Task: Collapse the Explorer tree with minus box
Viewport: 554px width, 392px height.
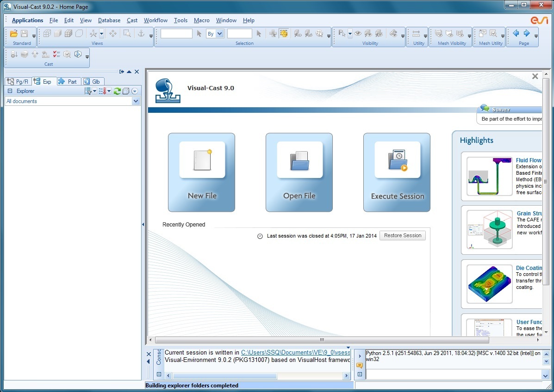Action: point(10,91)
